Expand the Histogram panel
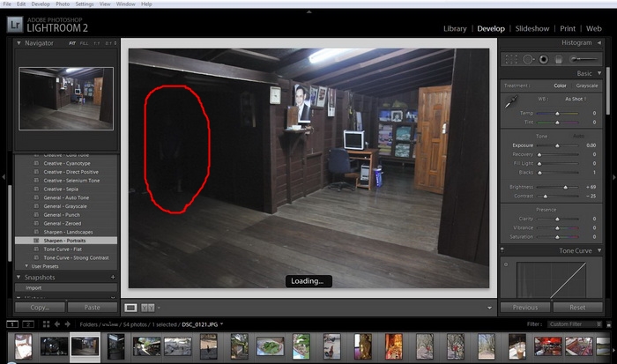 tap(599, 42)
